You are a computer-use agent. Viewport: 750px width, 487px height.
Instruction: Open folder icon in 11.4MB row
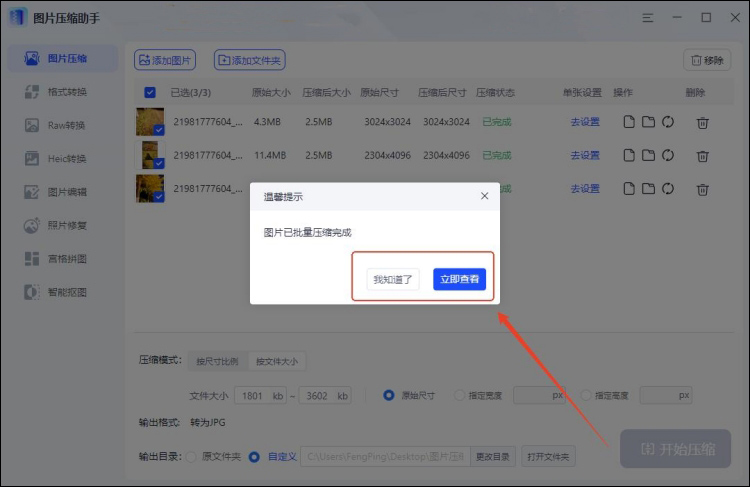pyautogui.click(x=648, y=155)
